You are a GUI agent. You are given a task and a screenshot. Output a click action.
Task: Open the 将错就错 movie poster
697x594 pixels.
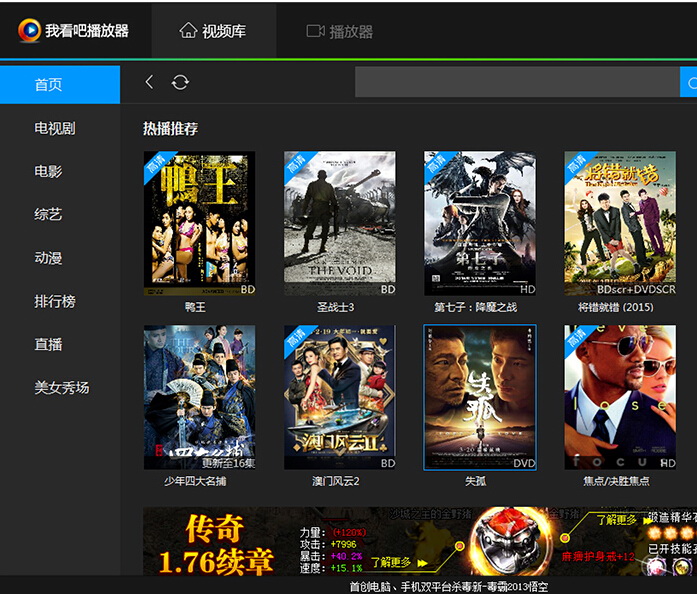click(620, 223)
